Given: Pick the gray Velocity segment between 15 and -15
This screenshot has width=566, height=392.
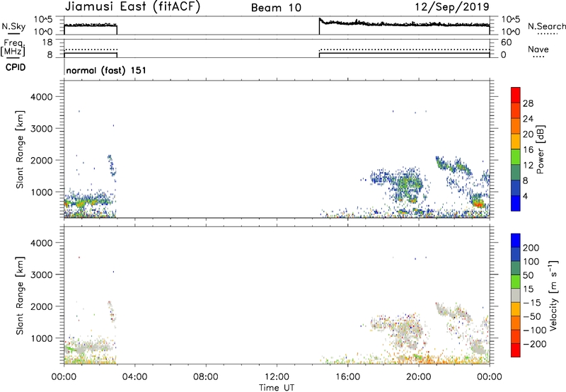Looking at the screenshot, I should tap(516, 296).
